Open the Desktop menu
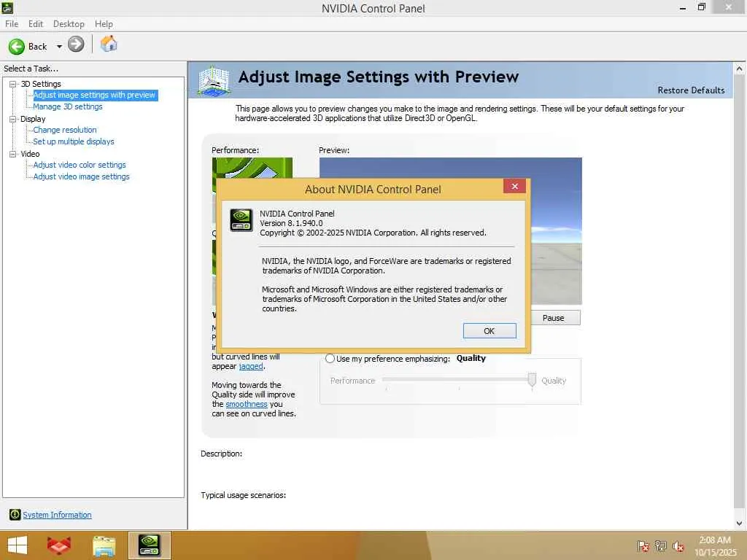Viewport: 747px width, 560px height. click(x=69, y=24)
